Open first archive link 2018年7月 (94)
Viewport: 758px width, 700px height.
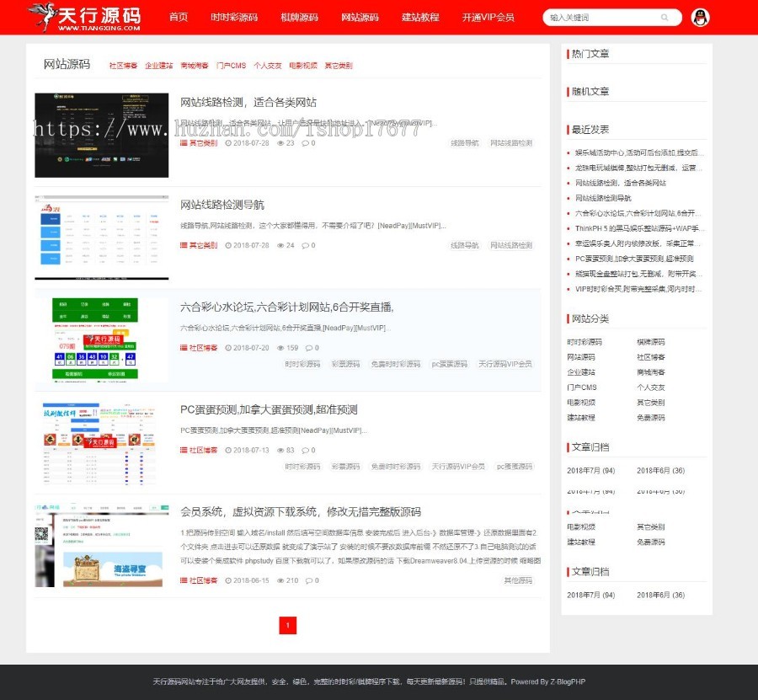click(590, 471)
